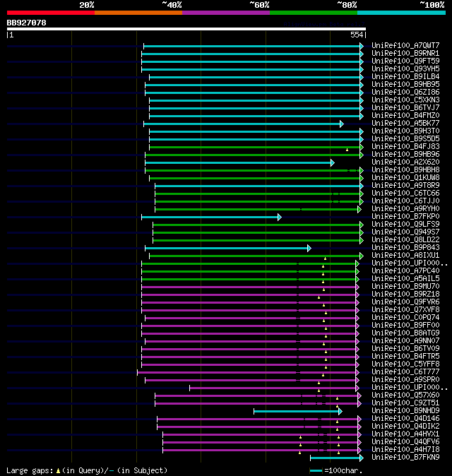Click label UniRef100_A9SPR0
Viewport: 452px width, 476px height.
(405, 380)
